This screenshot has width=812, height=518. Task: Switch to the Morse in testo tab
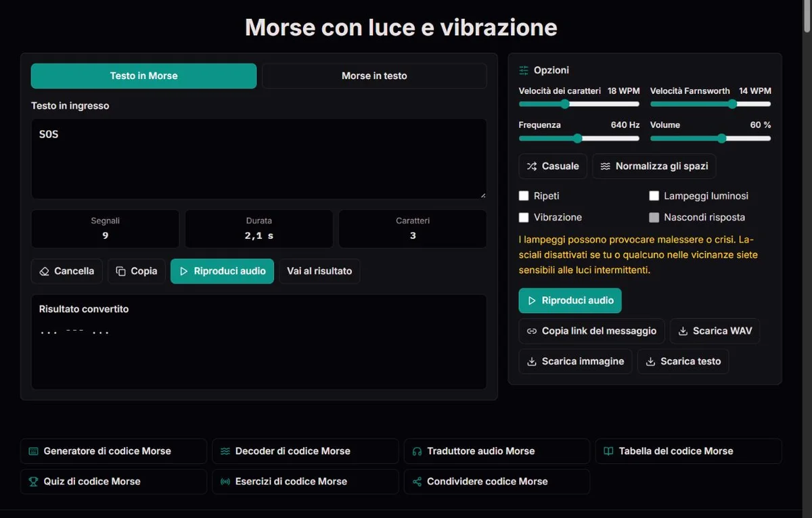pos(374,76)
